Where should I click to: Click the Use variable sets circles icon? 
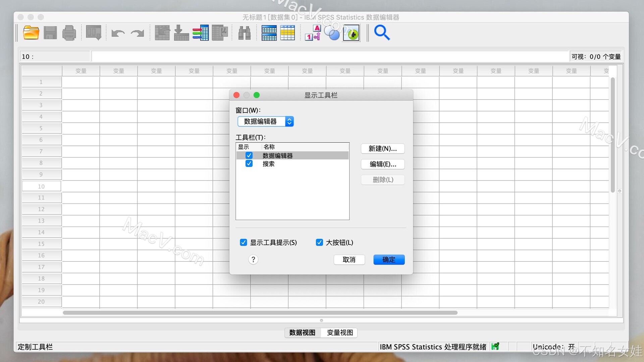[x=332, y=33]
